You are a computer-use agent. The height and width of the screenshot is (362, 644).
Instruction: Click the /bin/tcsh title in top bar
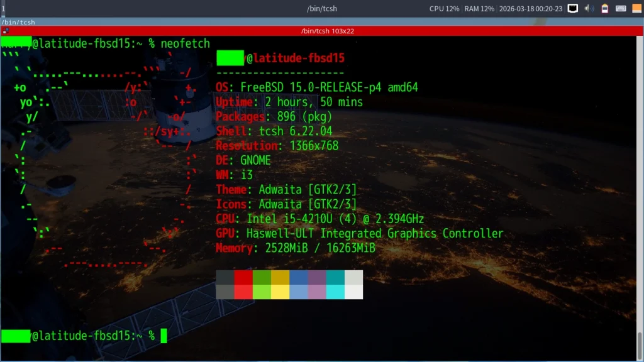point(321,9)
